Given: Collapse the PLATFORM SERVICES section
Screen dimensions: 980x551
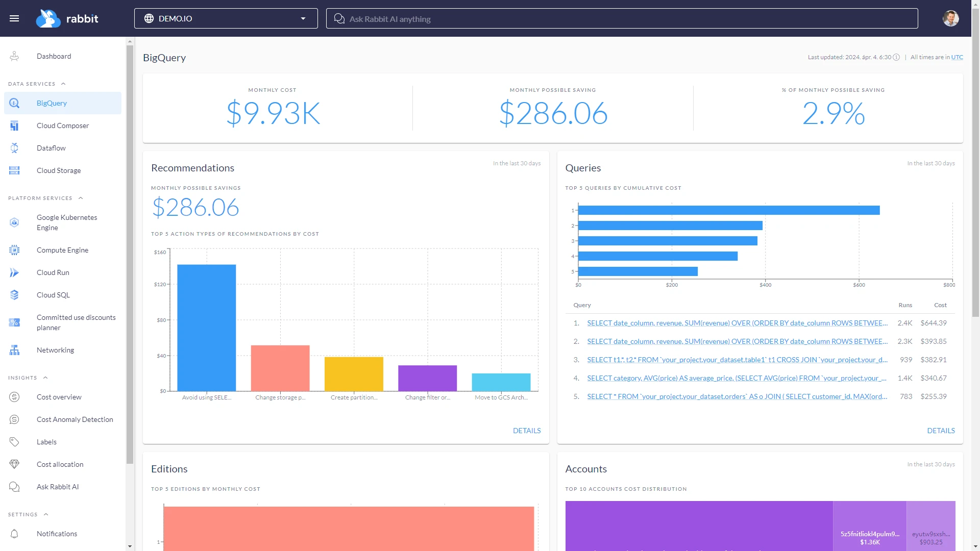Looking at the screenshot, I should 81,198.
